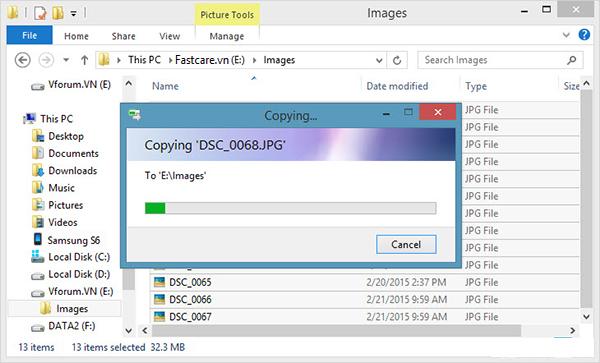Open the recent locations dropdown arrow
The height and width of the screenshot is (363, 600).
point(66,60)
